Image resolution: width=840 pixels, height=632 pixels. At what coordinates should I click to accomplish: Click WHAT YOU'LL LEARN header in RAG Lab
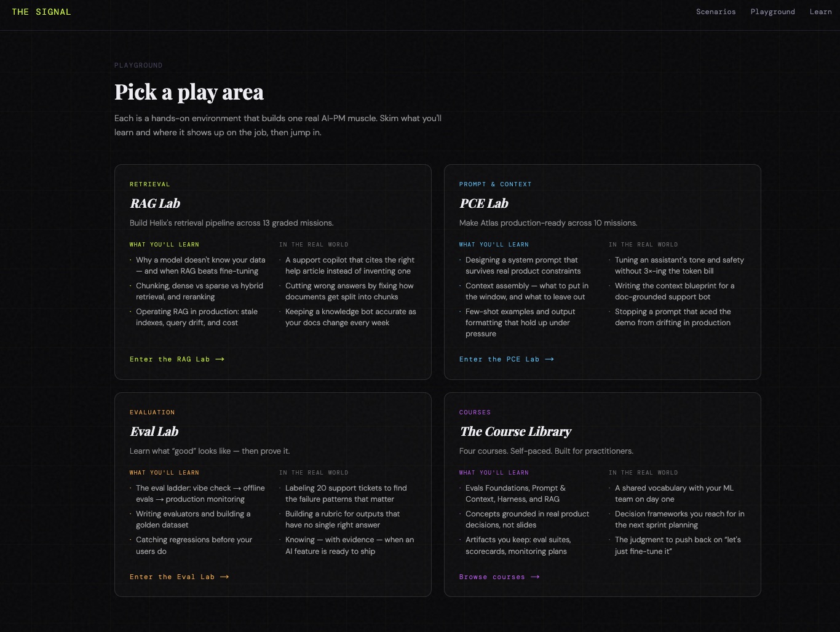[x=164, y=245]
